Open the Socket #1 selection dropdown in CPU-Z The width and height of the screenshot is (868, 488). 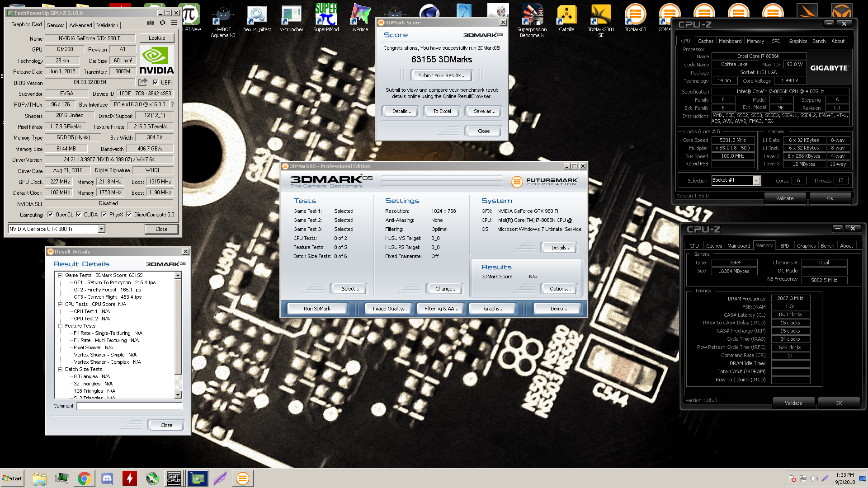[x=756, y=180]
